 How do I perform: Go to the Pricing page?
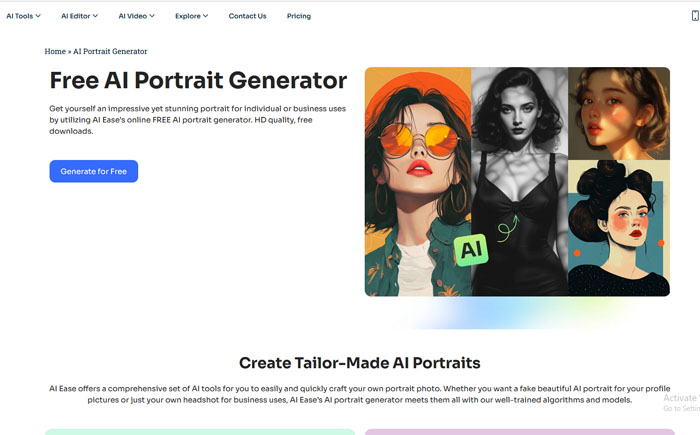coord(299,16)
